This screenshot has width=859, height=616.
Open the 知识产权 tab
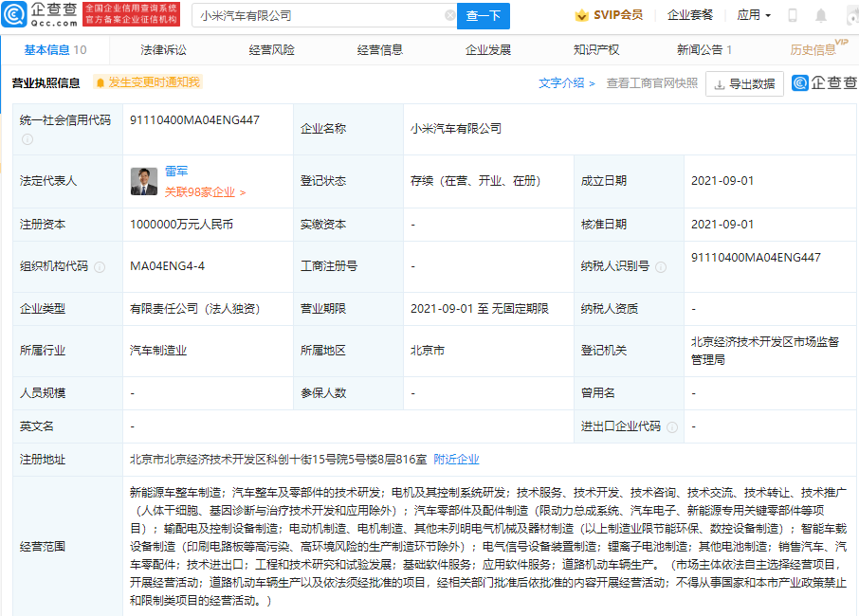click(596, 49)
